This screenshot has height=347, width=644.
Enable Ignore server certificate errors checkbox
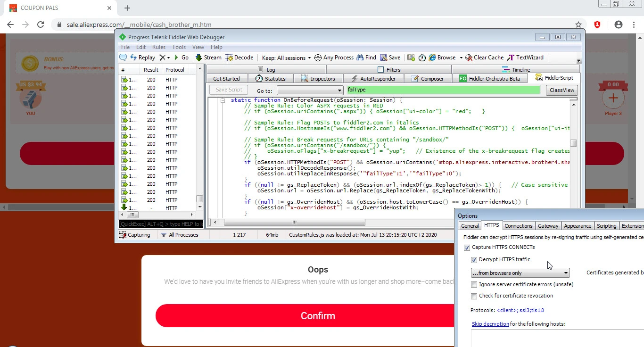coord(474,285)
